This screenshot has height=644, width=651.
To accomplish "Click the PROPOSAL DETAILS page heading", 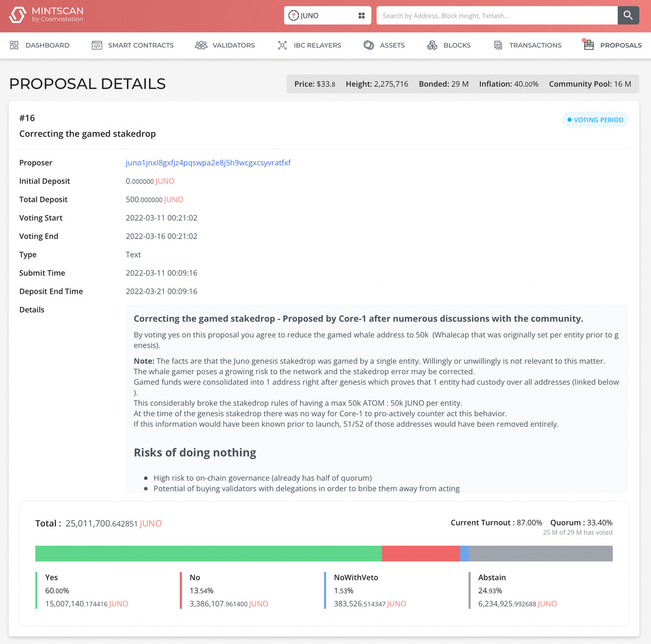I will point(87,84).
